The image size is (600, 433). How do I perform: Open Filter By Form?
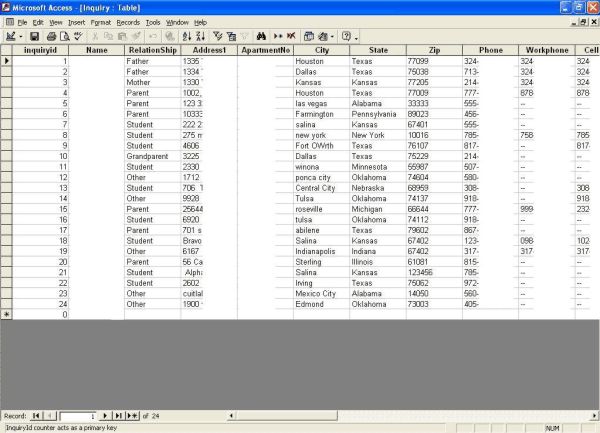point(231,36)
